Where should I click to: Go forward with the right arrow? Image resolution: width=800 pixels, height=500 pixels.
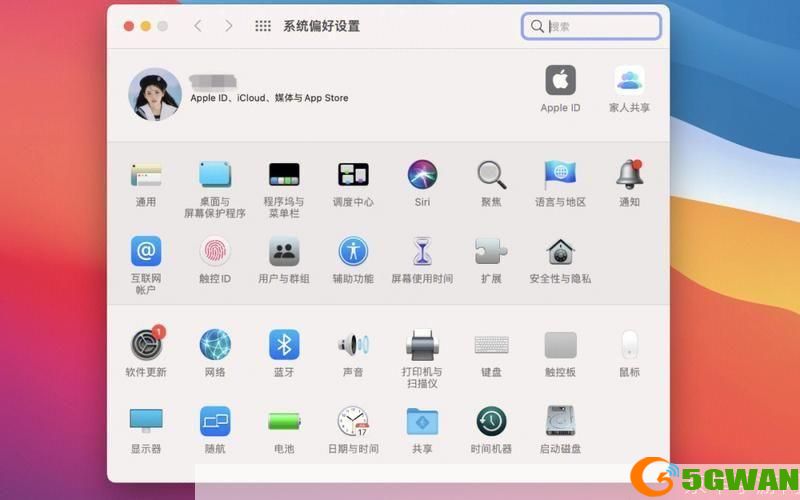229,26
